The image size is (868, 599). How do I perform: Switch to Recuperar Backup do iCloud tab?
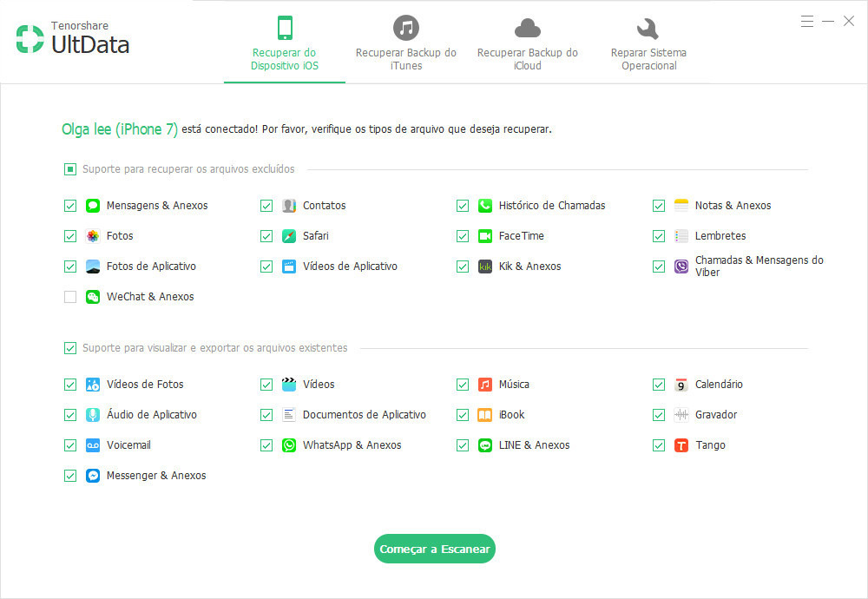click(528, 43)
